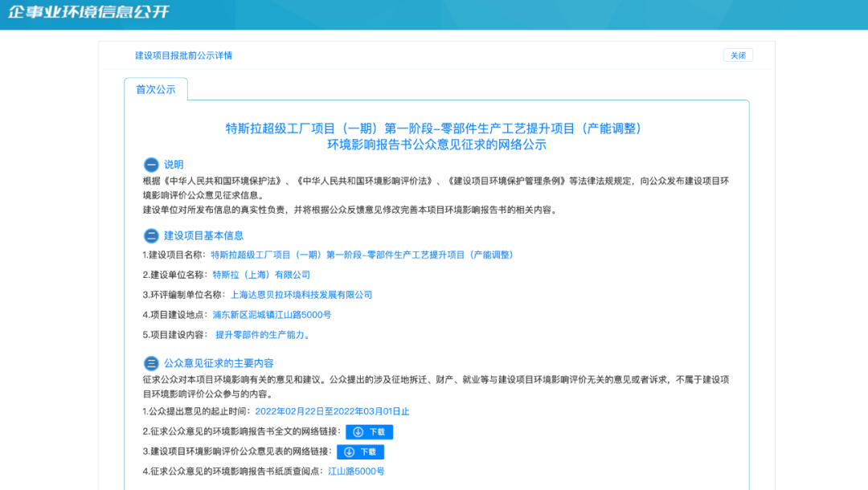Image resolution: width=868 pixels, height=490 pixels.
Task: Click the numbered icon beside 公众意见征求的主要内容
Action: click(x=151, y=363)
